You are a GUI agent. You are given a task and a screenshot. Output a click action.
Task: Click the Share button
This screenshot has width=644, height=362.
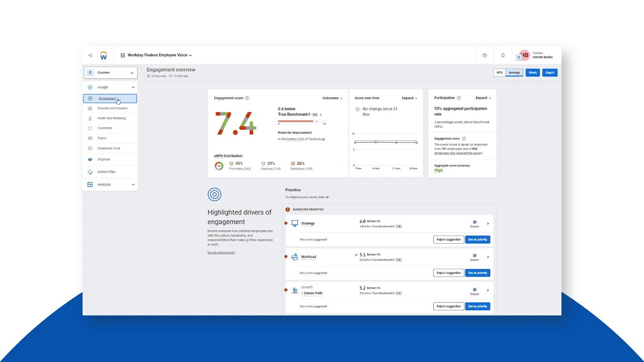pos(532,72)
